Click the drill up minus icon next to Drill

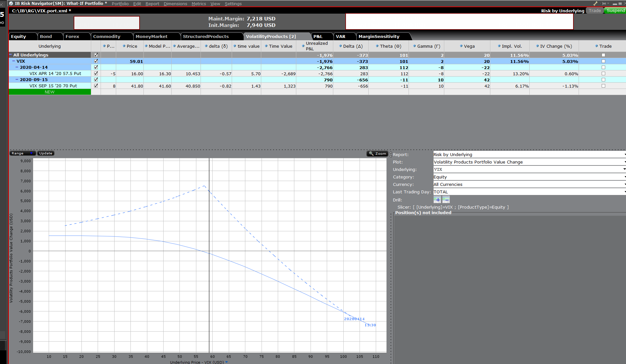446,200
